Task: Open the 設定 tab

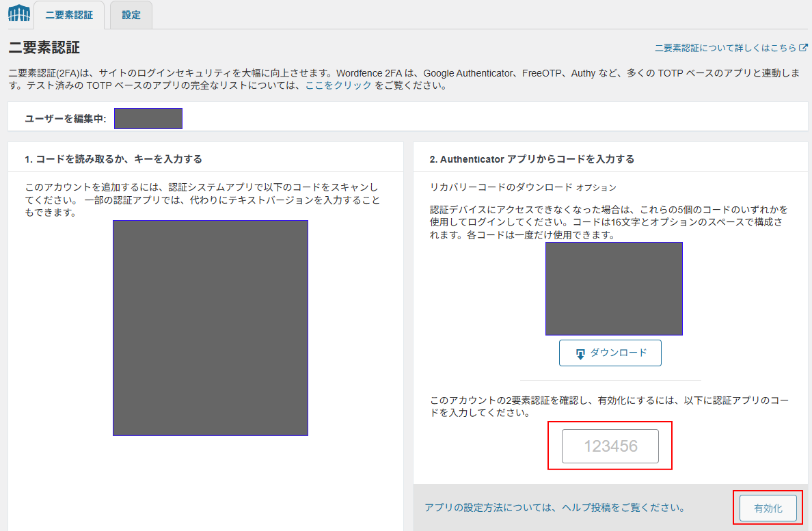Action: [131, 15]
